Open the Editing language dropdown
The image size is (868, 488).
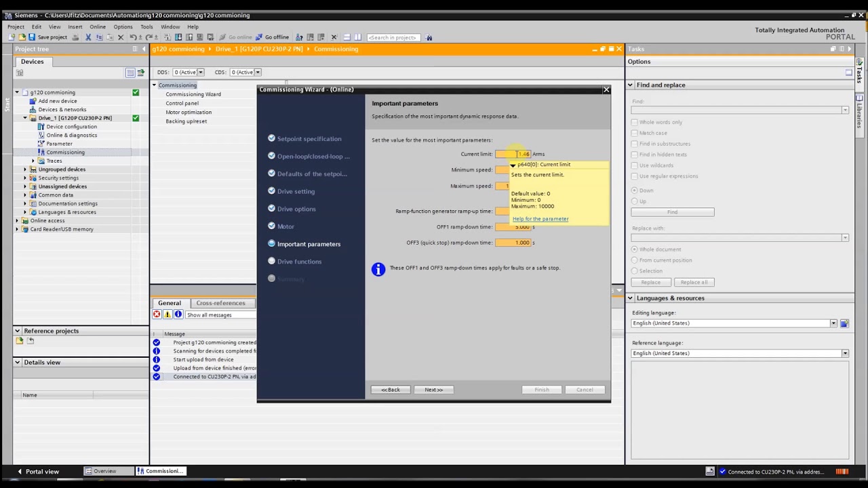833,323
